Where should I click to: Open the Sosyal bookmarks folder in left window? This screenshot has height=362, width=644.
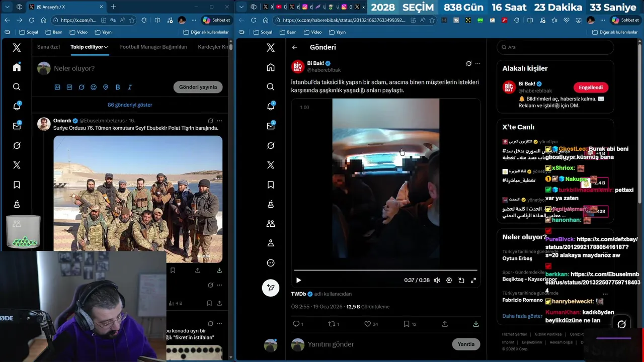pos(28,32)
